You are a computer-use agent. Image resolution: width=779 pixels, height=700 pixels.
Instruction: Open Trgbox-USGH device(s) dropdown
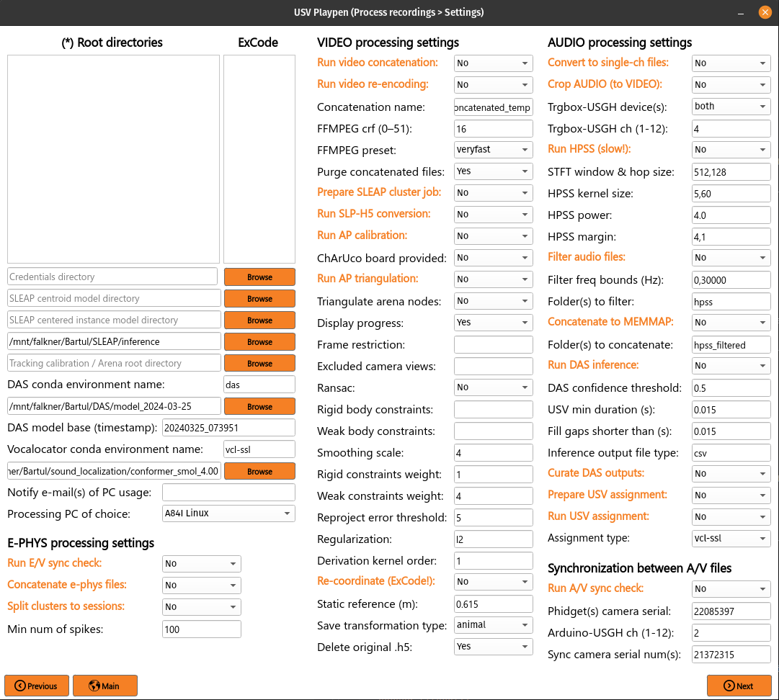click(x=731, y=107)
